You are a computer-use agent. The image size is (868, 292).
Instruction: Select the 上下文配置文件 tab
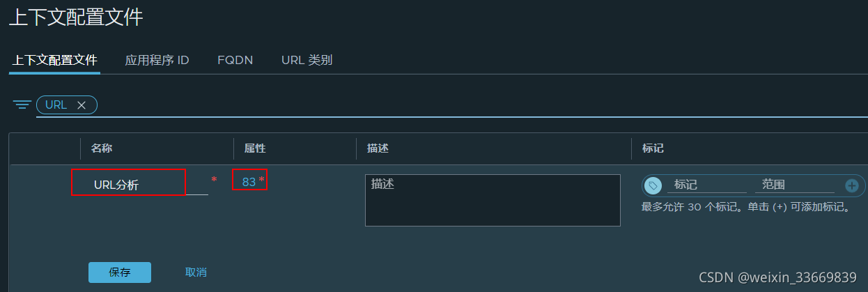(54, 60)
